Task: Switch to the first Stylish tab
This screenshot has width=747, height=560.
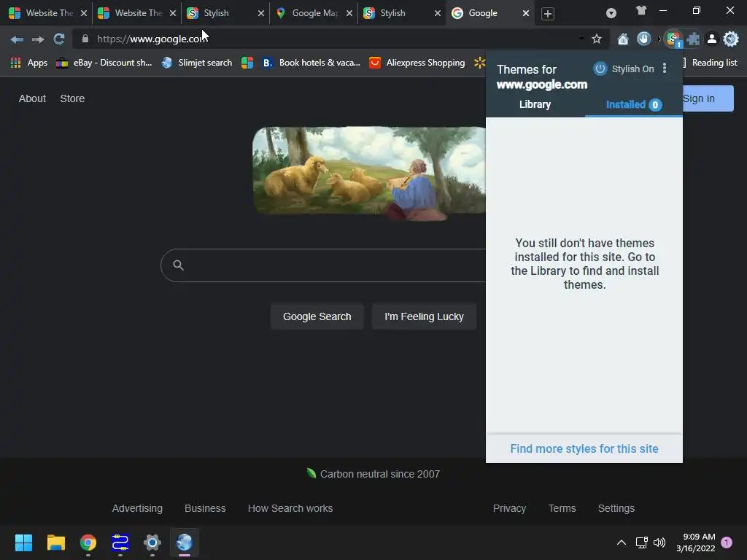Action: [224, 13]
